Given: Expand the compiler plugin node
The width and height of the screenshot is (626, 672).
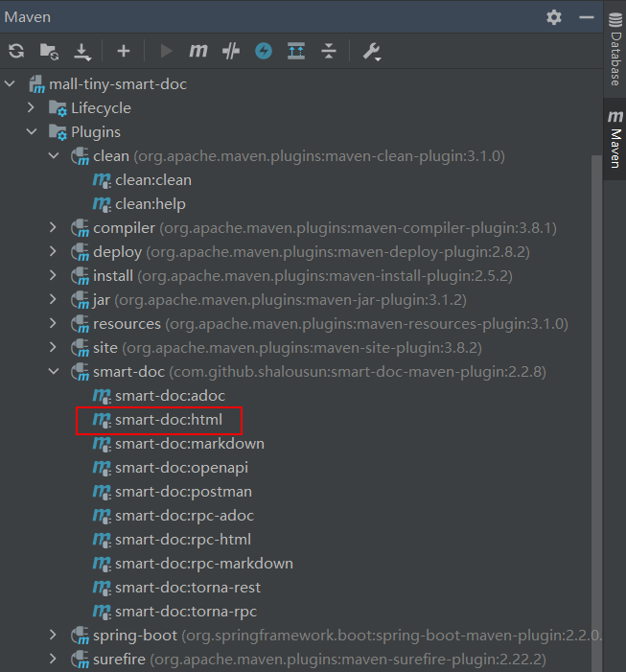Looking at the screenshot, I should tap(53, 227).
